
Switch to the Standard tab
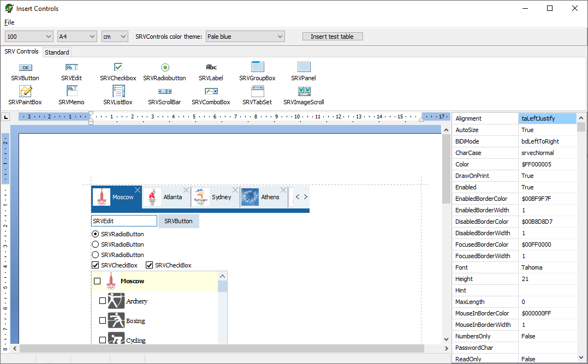click(57, 52)
